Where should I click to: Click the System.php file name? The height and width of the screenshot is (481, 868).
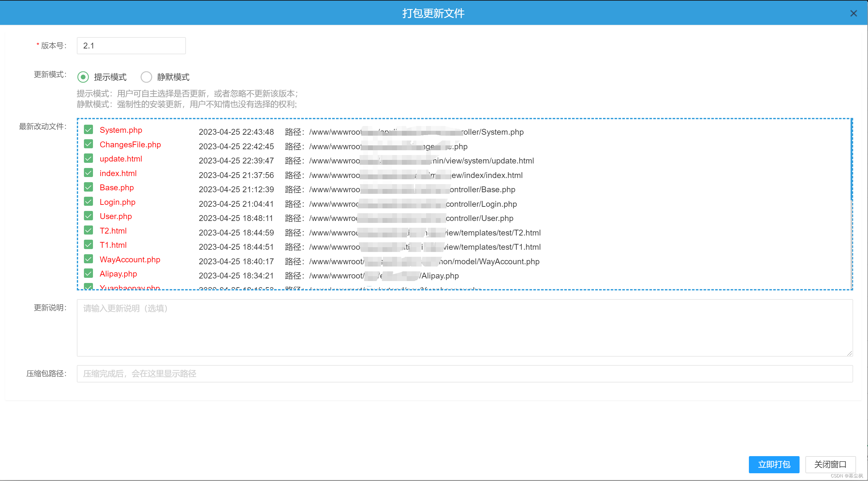[121, 130]
